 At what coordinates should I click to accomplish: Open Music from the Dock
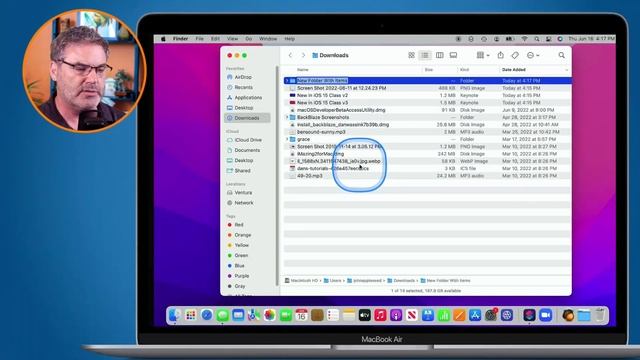click(x=380, y=315)
